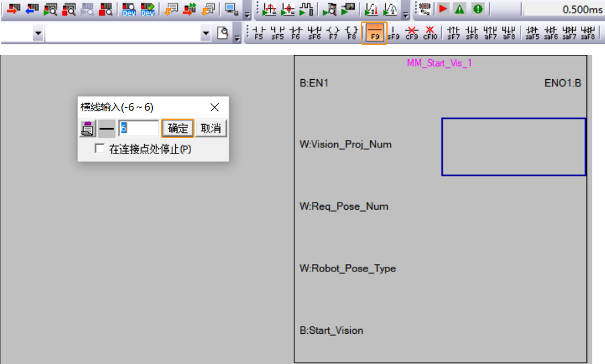Screen dimensions: 605x364
Task: Click the crosshair target trace icon
Action: [288, 9]
